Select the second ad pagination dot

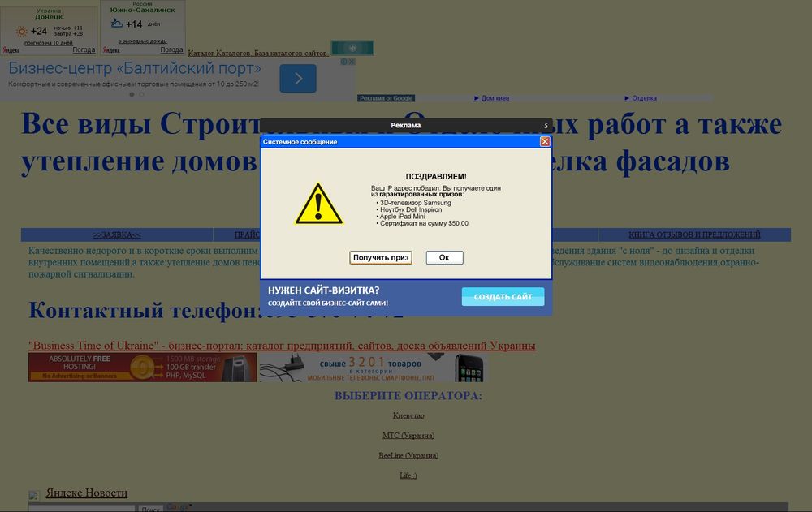click(141, 95)
